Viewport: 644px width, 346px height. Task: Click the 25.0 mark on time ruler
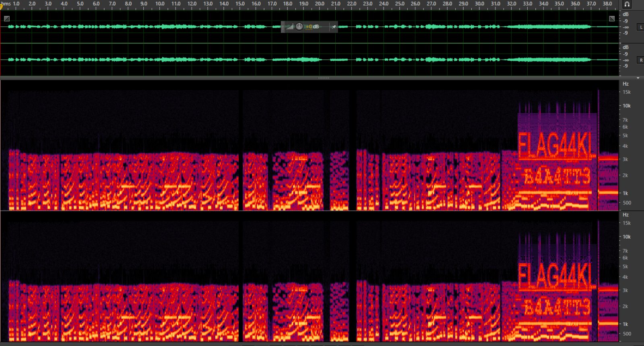[x=400, y=4]
